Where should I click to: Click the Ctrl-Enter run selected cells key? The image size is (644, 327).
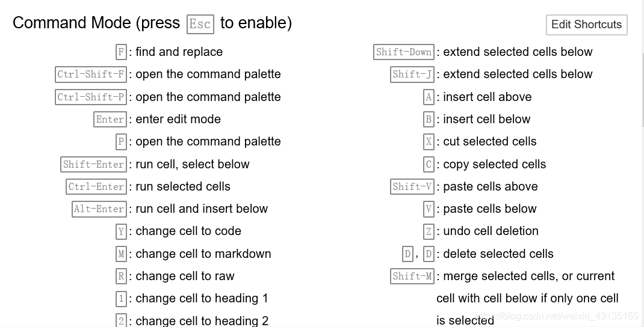pos(96,186)
